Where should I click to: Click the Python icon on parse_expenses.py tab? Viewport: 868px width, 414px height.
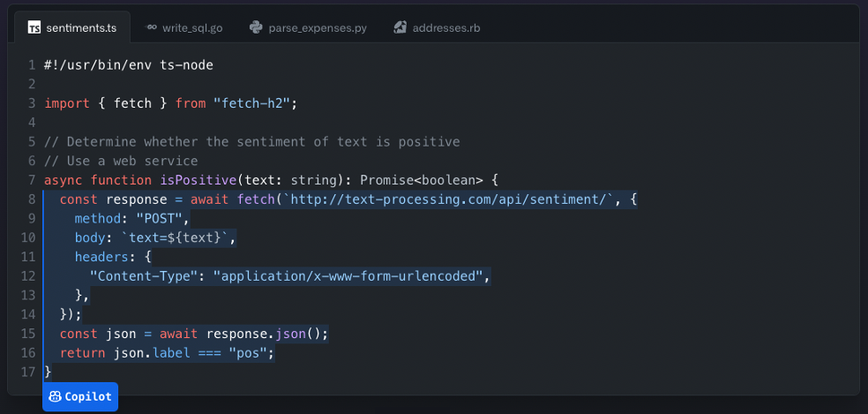click(256, 27)
